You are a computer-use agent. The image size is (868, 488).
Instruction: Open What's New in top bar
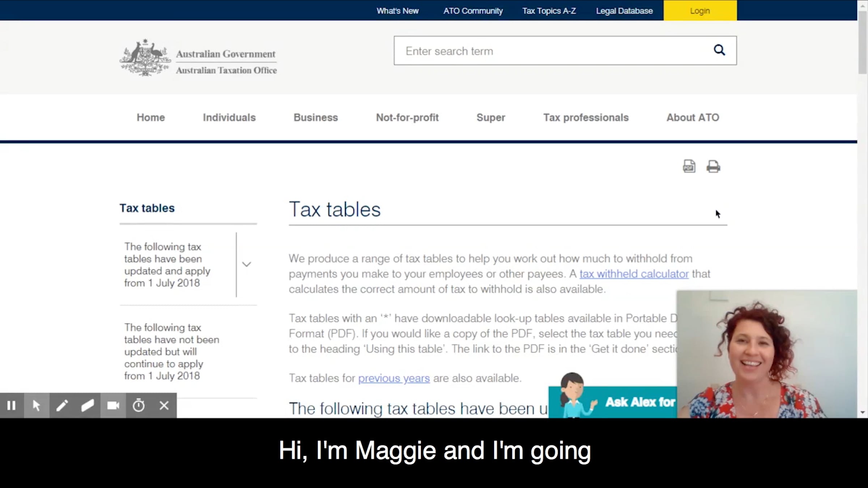coord(397,11)
